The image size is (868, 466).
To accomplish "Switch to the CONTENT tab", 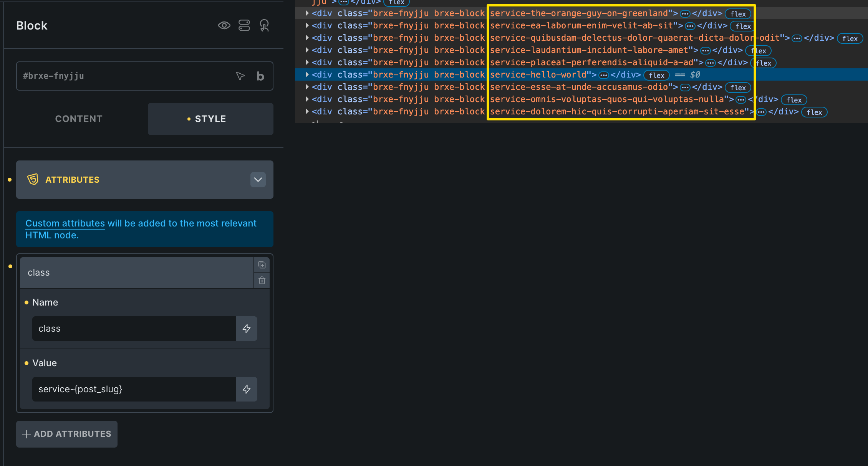I will (x=79, y=119).
